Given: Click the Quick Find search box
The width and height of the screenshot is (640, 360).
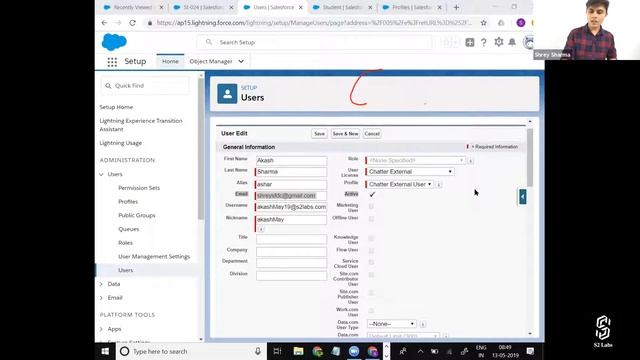Looking at the screenshot, I should pyautogui.click(x=145, y=86).
